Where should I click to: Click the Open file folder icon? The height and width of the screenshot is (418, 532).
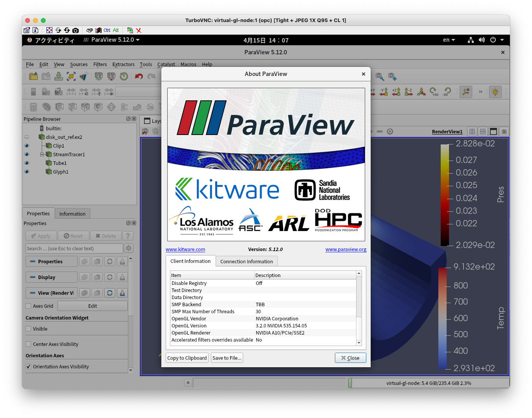point(33,76)
